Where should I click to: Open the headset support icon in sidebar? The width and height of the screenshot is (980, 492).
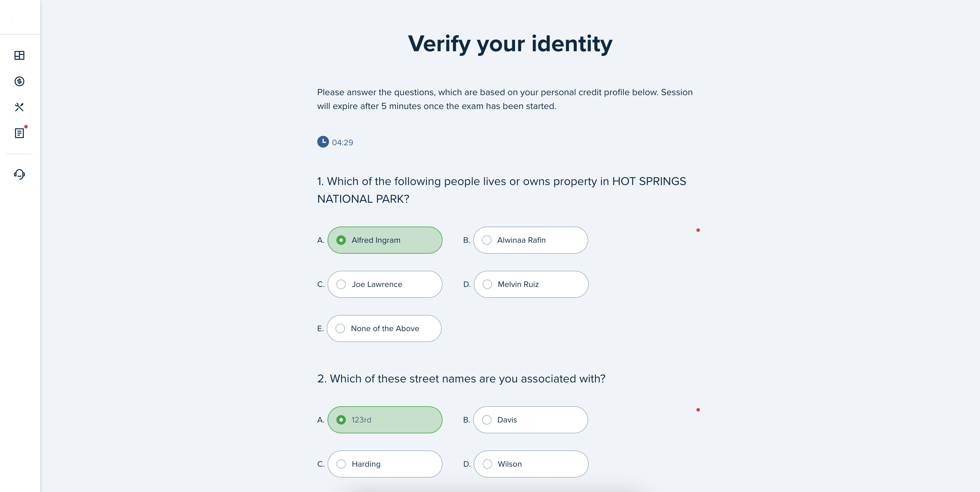pyautogui.click(x=19, y=174)
